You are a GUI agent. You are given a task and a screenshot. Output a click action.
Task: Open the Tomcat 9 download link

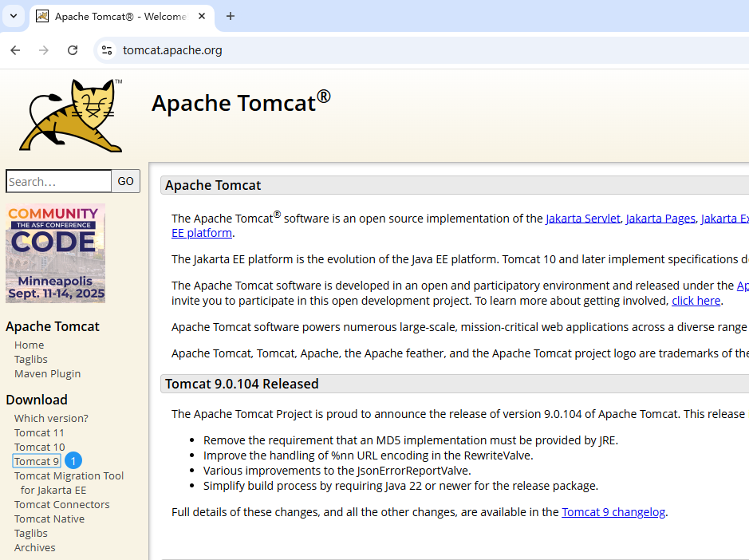point(37,462)
